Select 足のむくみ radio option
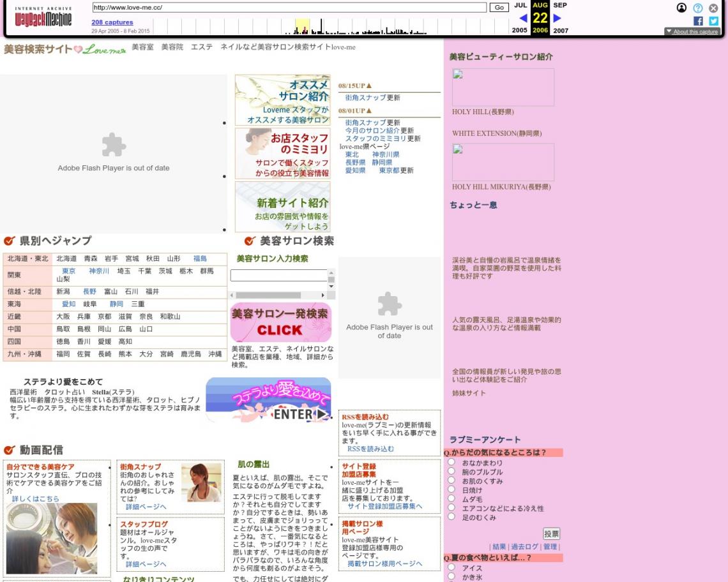The width and height of the screenshot is (728, 582). (451, 516)
